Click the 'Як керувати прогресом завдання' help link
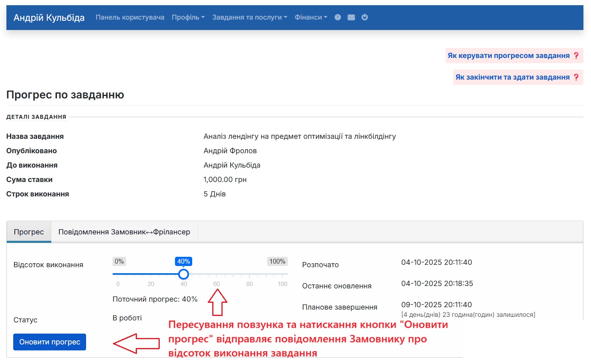This screenshot has height=364, width=591. [x=509, y=56]
